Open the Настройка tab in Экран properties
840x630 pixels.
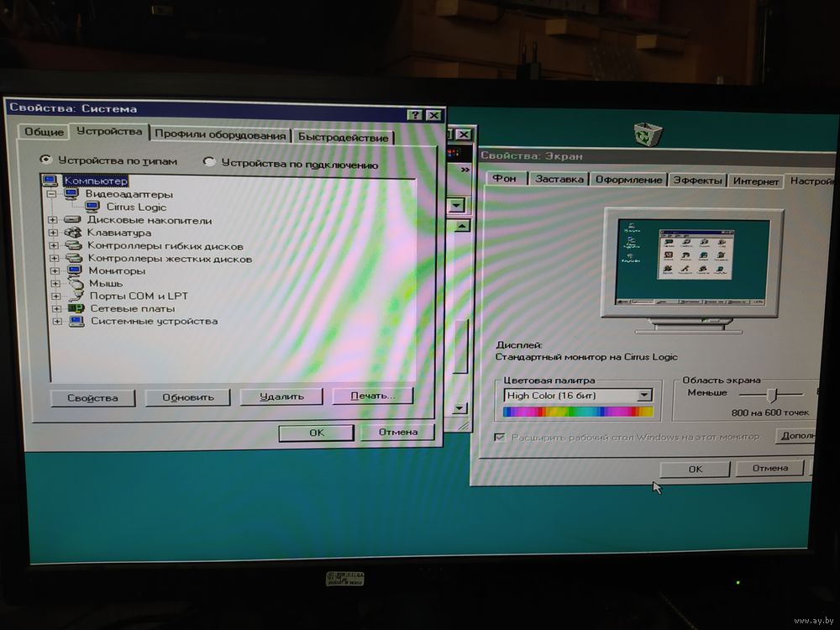coord(811,181)
